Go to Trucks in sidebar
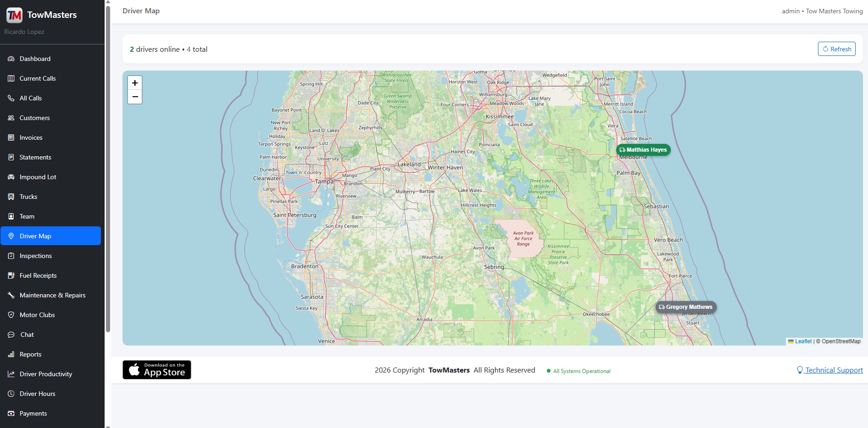Image resolution: width=868 pixels, height=428 pixels. [50, 197]
